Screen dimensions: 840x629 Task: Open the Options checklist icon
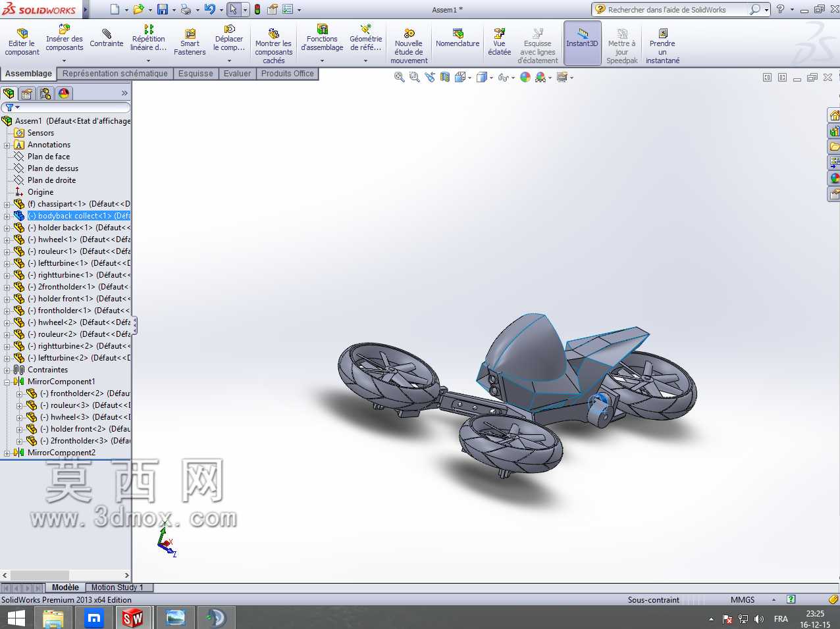(x=288, y=9)
